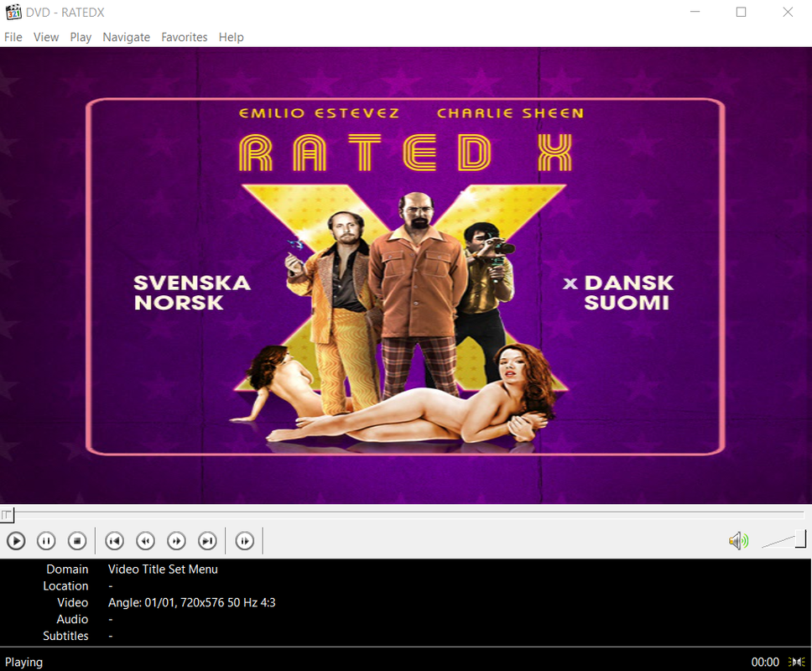Select SUOMI language on the DVD menu
The height and width of the screenshot is (671, 812).
[x=627, y=302]
